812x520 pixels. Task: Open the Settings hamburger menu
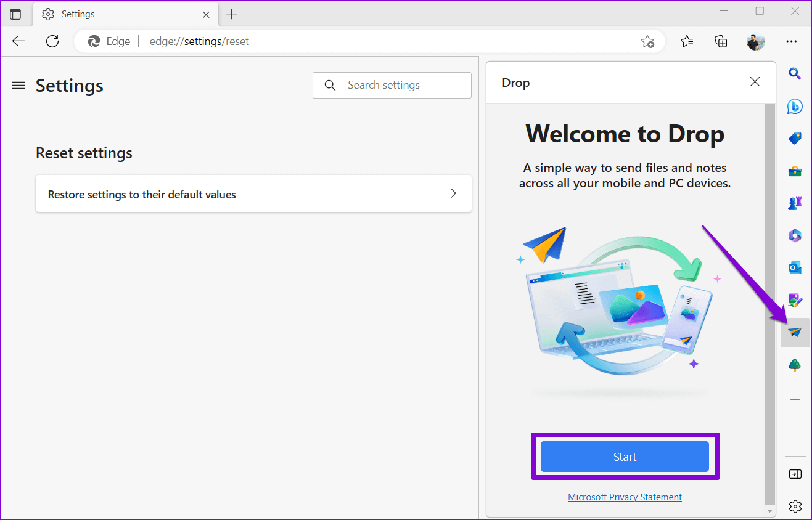point(18,85)
